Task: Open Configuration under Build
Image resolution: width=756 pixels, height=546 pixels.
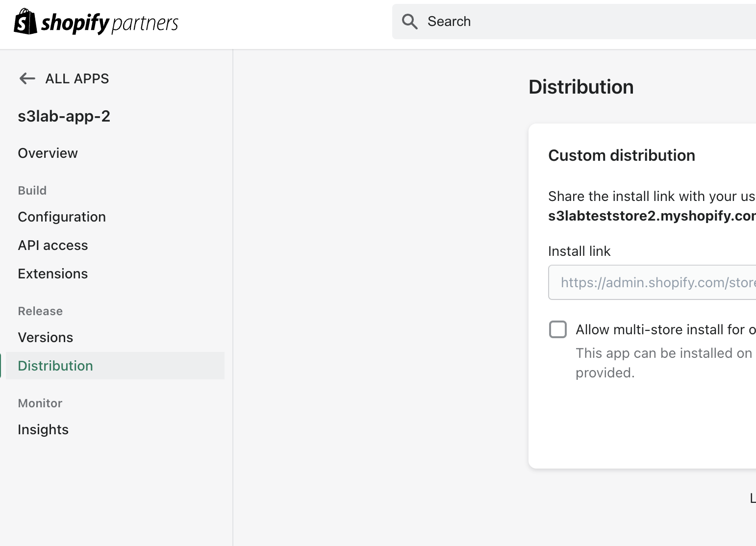Action: [62, 217]
